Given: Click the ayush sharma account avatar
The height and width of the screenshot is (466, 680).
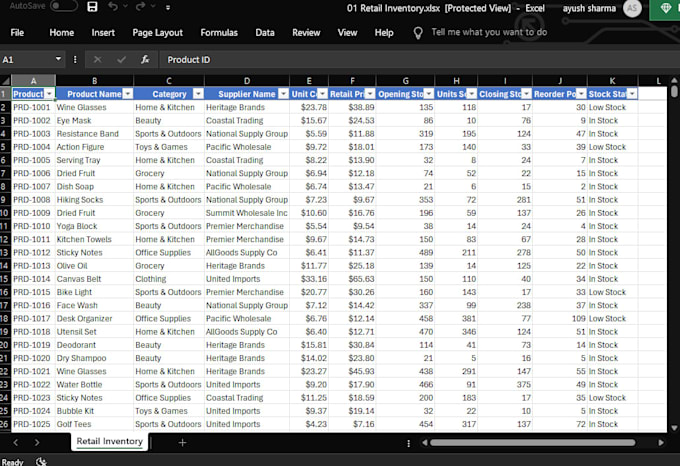Looking at the screenshot, I should point(632,8).
